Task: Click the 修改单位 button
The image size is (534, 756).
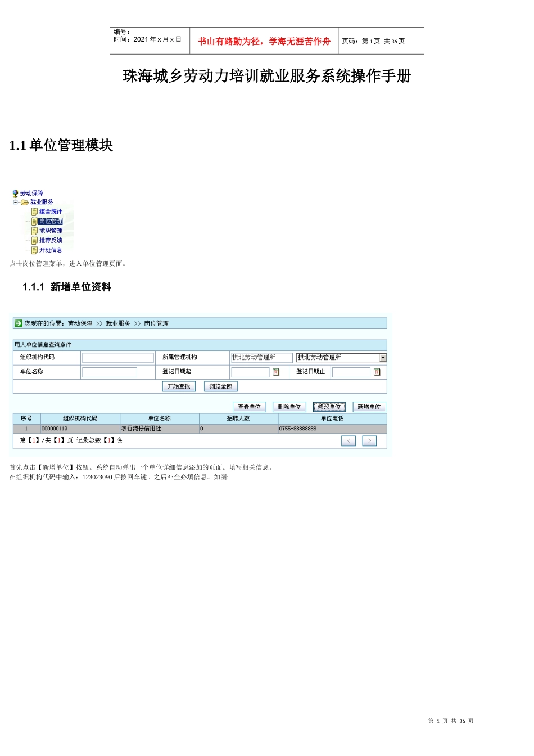Action: click(x=329, y=407)
